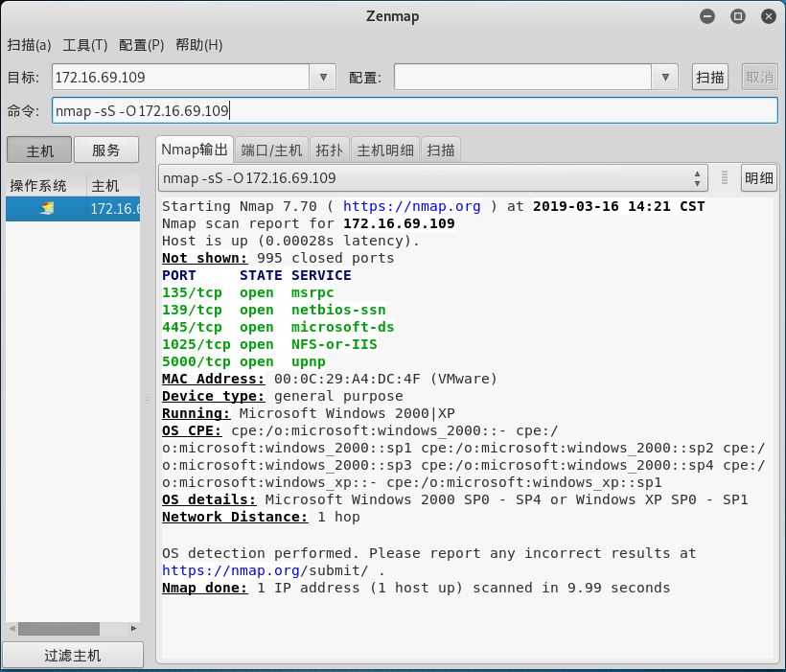Open the 扫描(a) menu
Screen dimensions: 786x672
[x=29, y=45]
